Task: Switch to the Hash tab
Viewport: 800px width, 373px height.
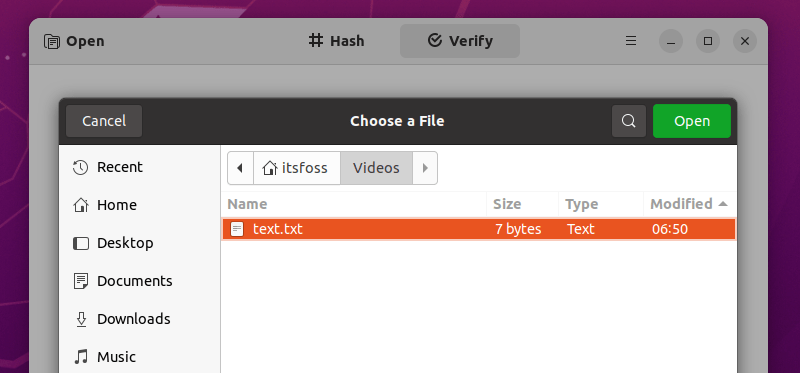Action: (337, 41)
